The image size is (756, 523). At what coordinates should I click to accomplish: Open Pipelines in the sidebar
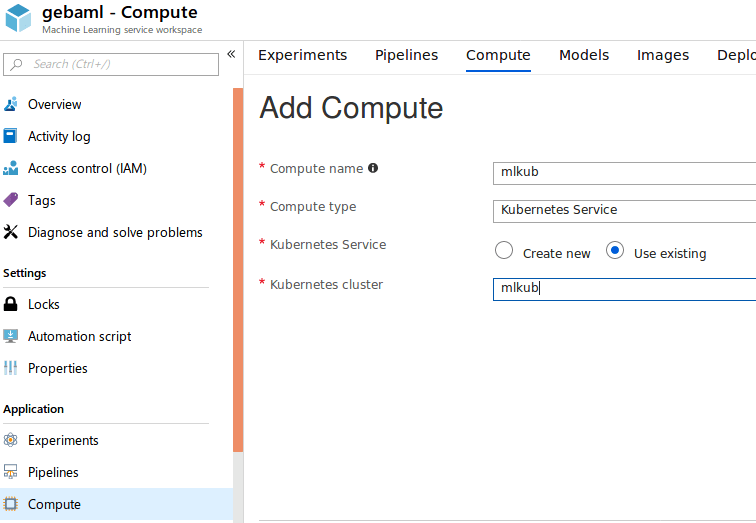tap(53, 472)
